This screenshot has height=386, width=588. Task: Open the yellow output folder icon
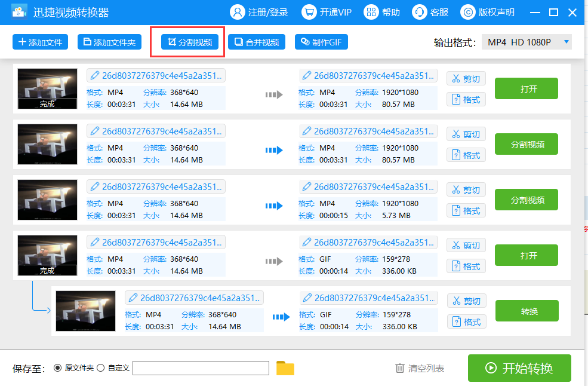point(285,368)
